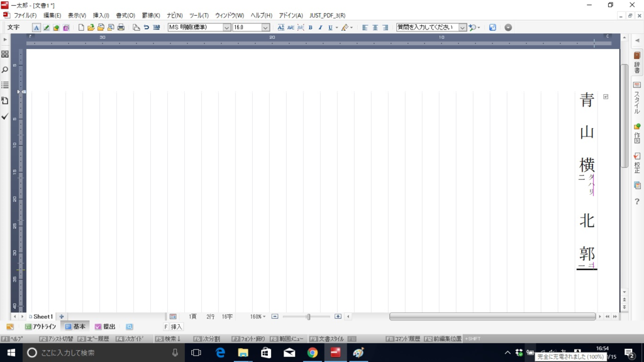This screenshot has width=644, height=362.
Task: Open the font size 16.0 dropdown
Action: click(265, 28)
